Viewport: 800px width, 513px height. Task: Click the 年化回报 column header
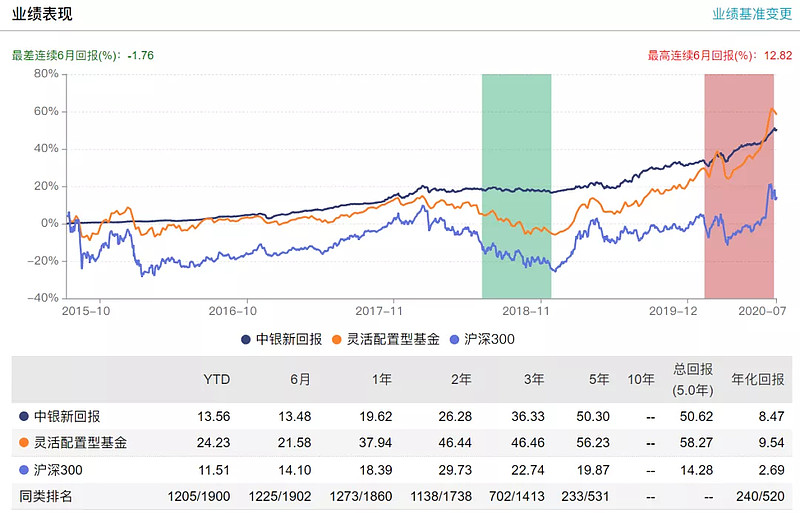(x=756, y=380)
